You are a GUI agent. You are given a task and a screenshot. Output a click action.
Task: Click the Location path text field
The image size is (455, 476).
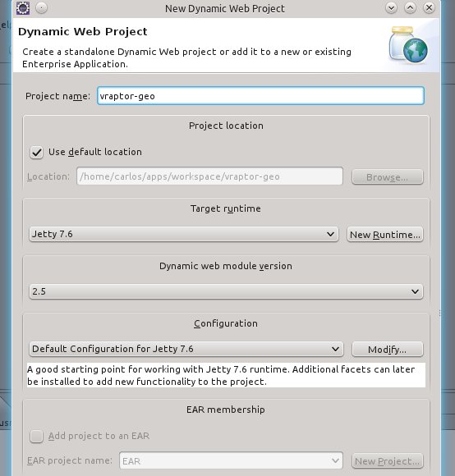[x=210, y=176]
